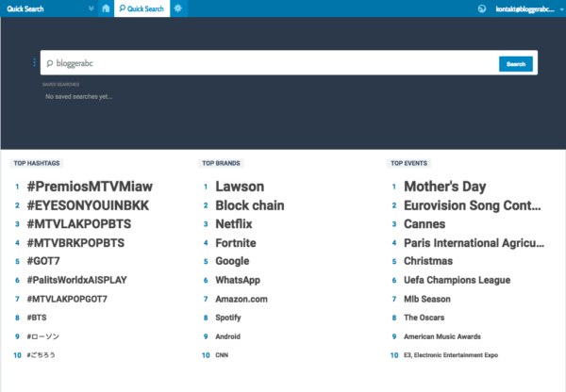Select brand Android
The width and height of the screenshot is (566, 392).
(x=227, y=336)
